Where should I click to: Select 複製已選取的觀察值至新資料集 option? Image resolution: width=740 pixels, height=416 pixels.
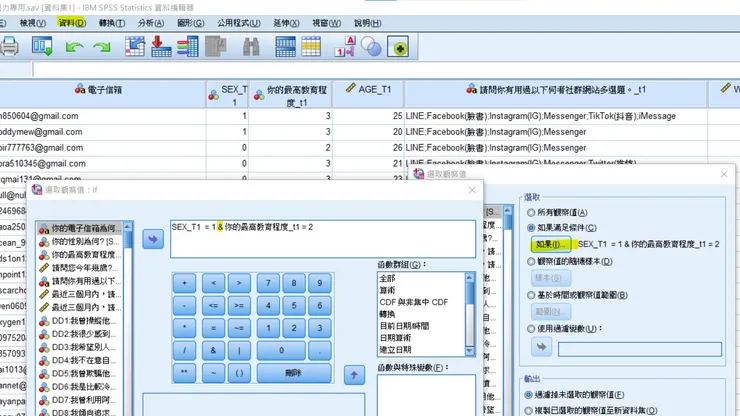[591, 410]
